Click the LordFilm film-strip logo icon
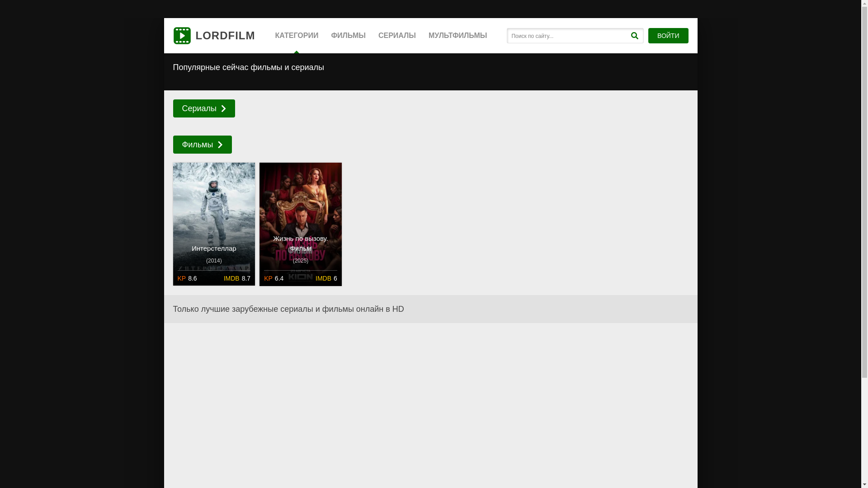Screen dimensions: 868x488 point(182,36)
